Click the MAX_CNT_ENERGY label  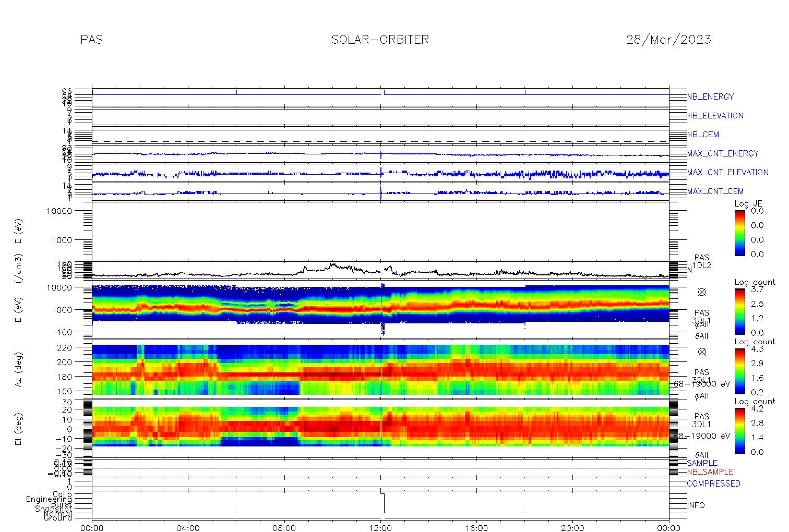click(x=723, y=153)
